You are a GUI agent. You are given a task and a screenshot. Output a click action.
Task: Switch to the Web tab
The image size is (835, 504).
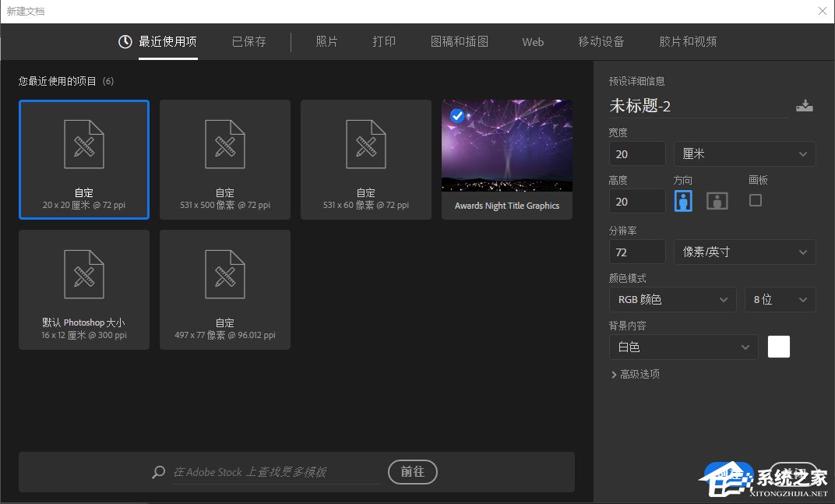click(x=533, y=42)
